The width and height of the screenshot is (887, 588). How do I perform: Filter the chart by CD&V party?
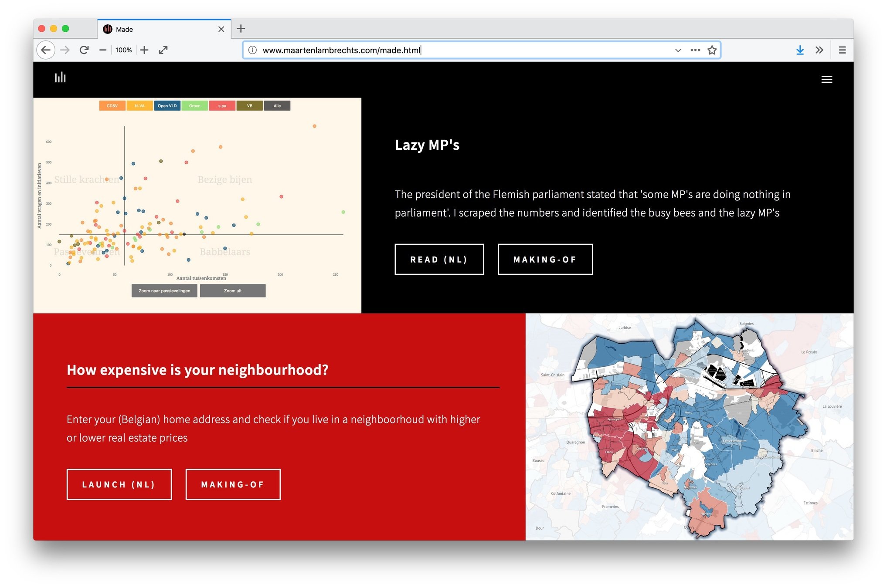click(112, 106)
